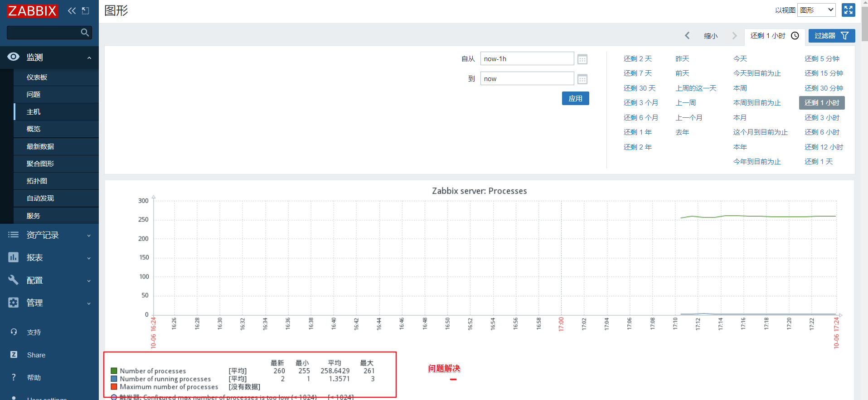The height and width of the screenshot is (400, 868).
Task: Select the 还剩 1 小时 time tab
Action: [x=775, y=36]
